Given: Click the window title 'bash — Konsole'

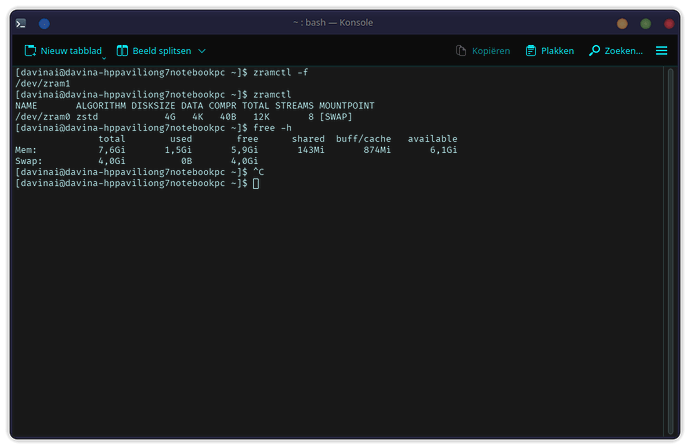Looking at the screenshot, I should pos(339,23).
